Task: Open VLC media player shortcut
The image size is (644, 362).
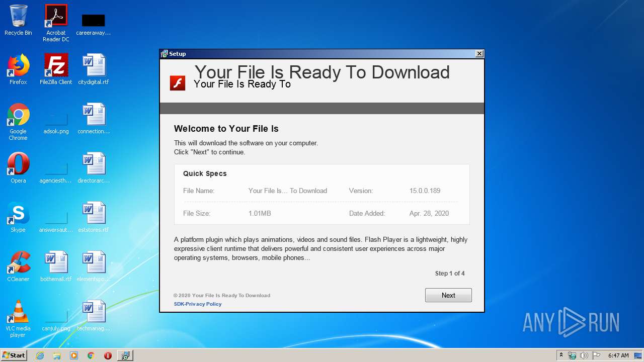Action: coord(18,319)
